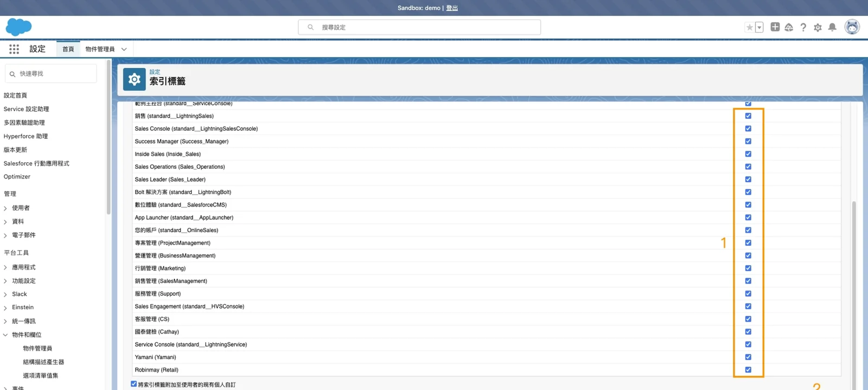Open the notifications bell
The width and height of the screenshot is (868, 390).
coord(832,27)
